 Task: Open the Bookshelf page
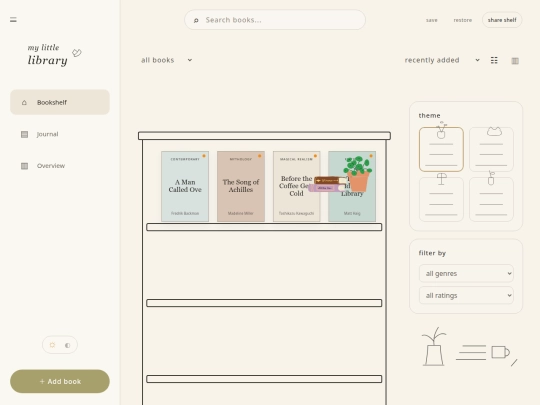(x=60, y=102)
